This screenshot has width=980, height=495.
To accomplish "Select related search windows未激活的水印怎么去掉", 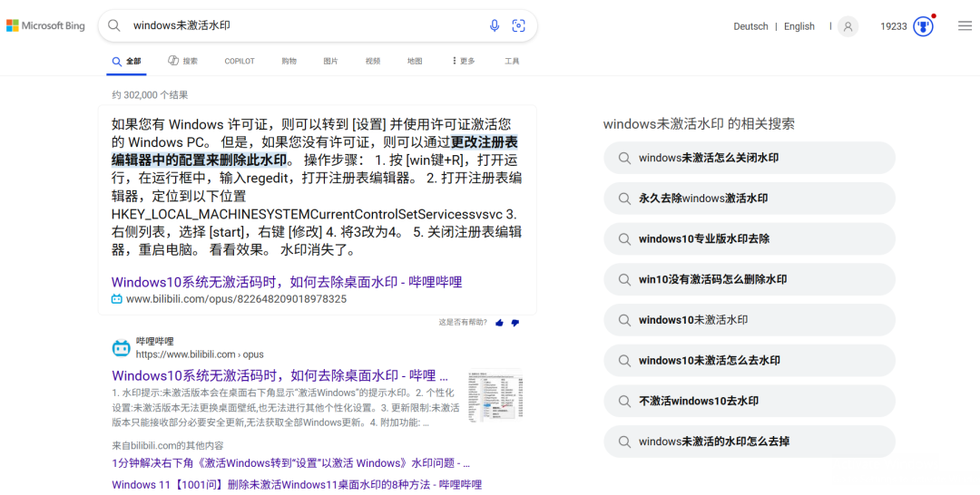I will (750, 442).
